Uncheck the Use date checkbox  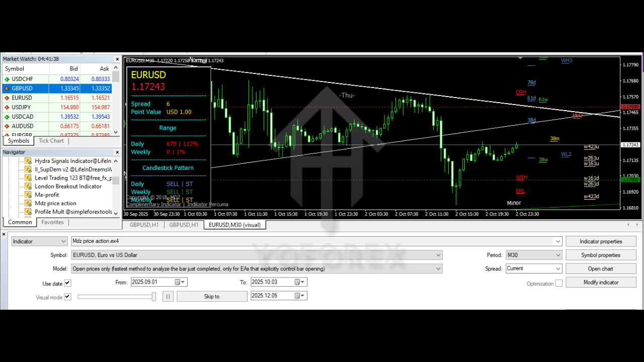(x=69, y=283)
